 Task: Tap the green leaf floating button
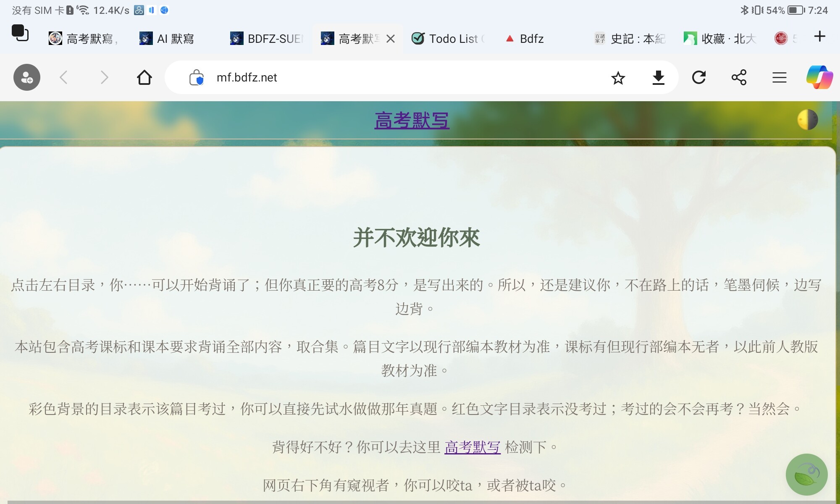[806, 475]
